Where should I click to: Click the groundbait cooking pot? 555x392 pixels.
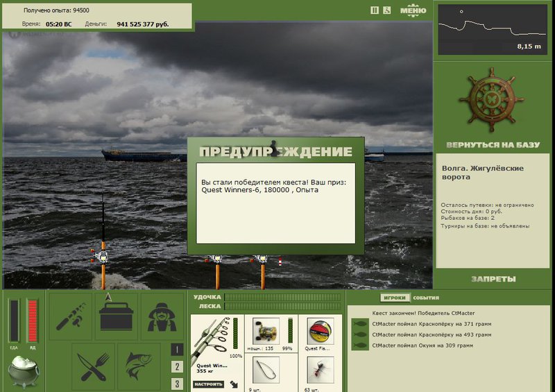tap(24, 372)
